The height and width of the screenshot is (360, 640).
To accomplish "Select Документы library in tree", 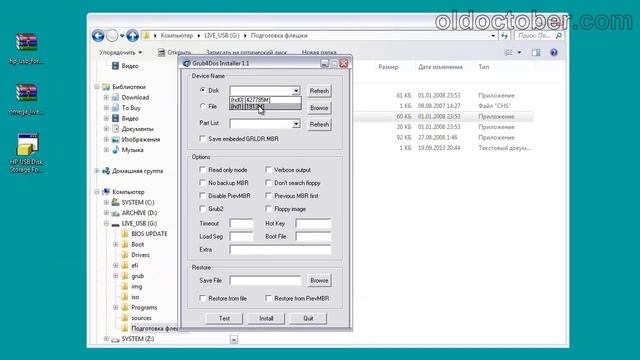I will pyautogui.click(x=138, y=129).
